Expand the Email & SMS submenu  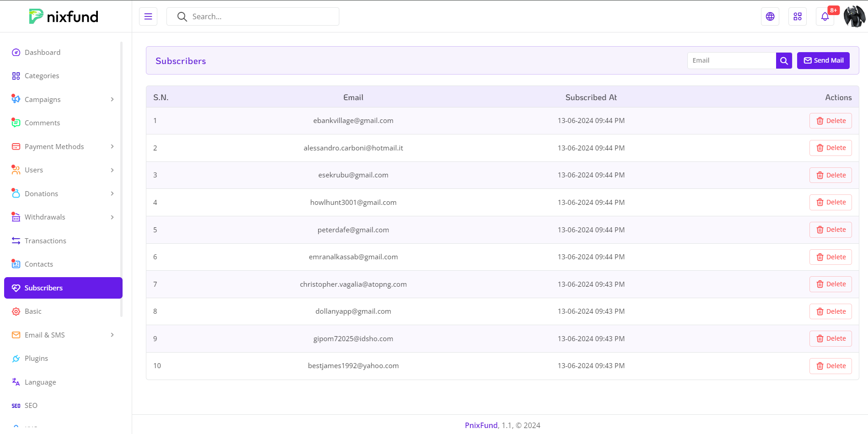112,335
